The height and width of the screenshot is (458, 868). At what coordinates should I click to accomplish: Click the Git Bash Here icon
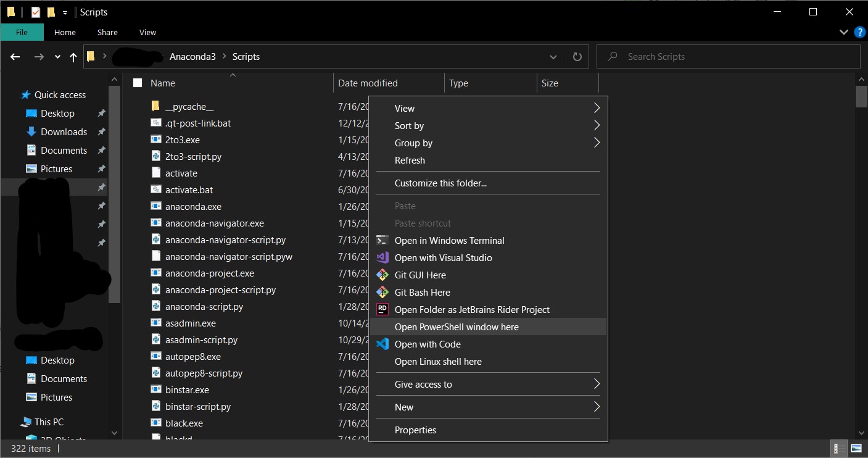382,292
